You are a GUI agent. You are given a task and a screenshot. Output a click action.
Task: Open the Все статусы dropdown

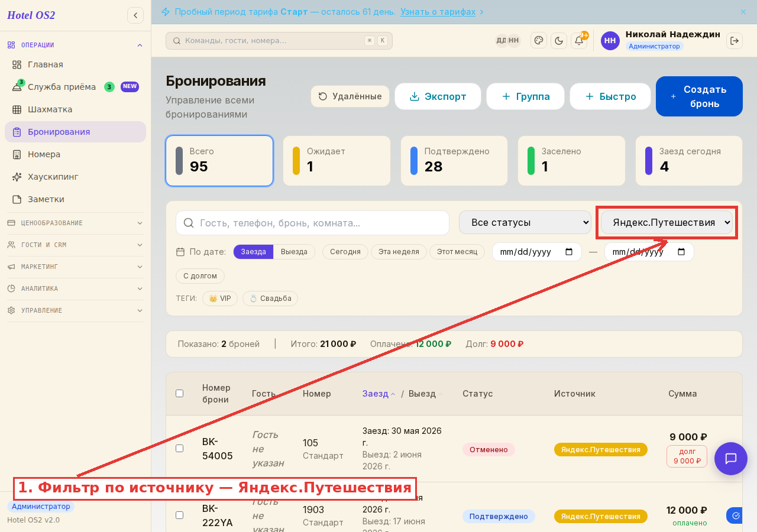coord(525,222)
